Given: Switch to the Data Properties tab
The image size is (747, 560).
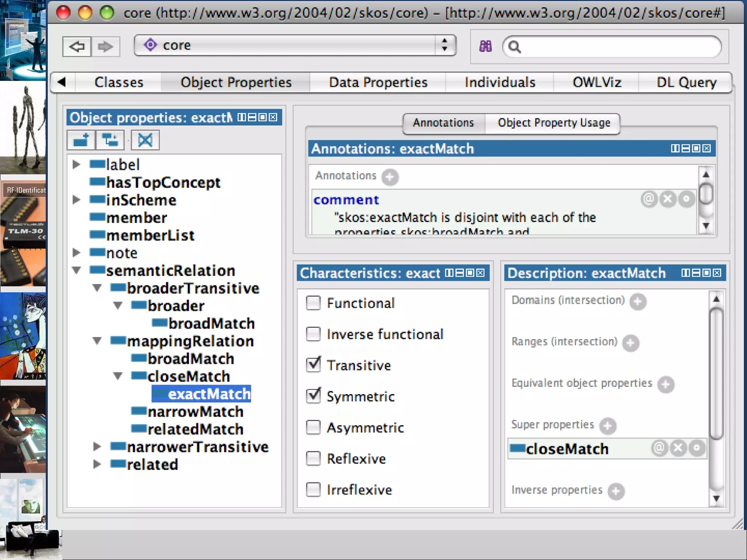Looking at the screenshot, I should tap(378, 82).
